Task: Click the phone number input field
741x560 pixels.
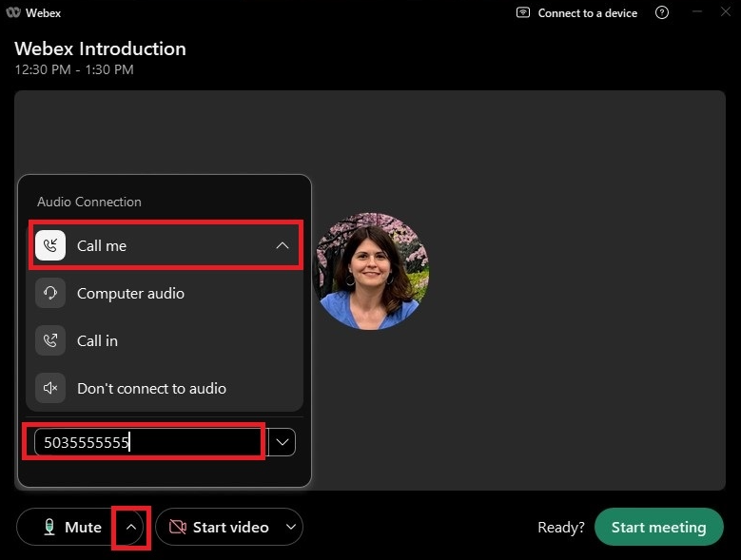Action: pos(147,442)
